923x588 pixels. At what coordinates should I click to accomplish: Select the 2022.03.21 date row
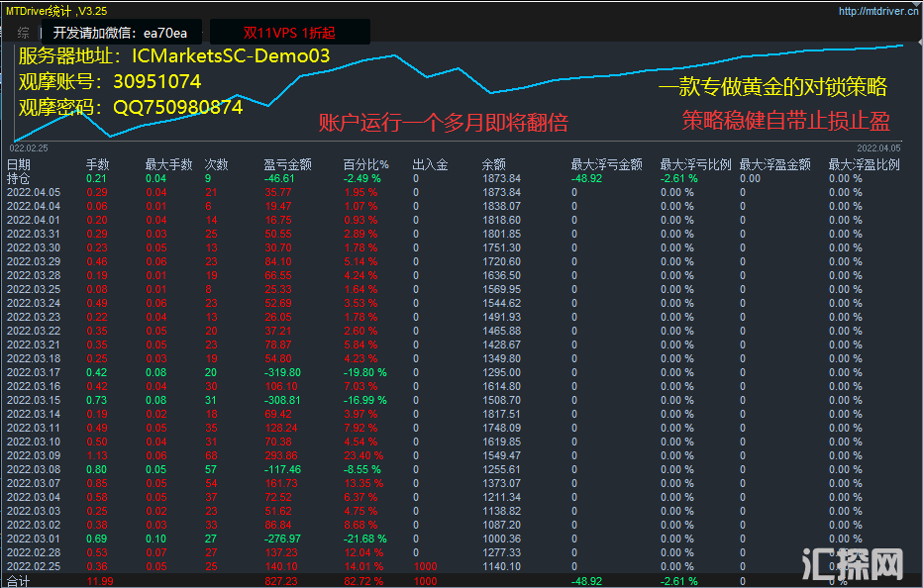(34, 344)
